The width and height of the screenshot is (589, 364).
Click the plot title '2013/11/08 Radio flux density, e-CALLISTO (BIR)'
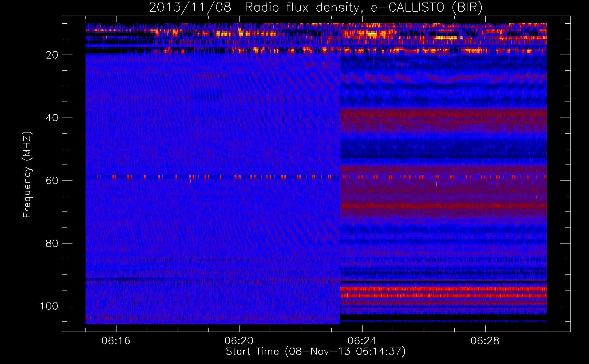tap(316, 7)
